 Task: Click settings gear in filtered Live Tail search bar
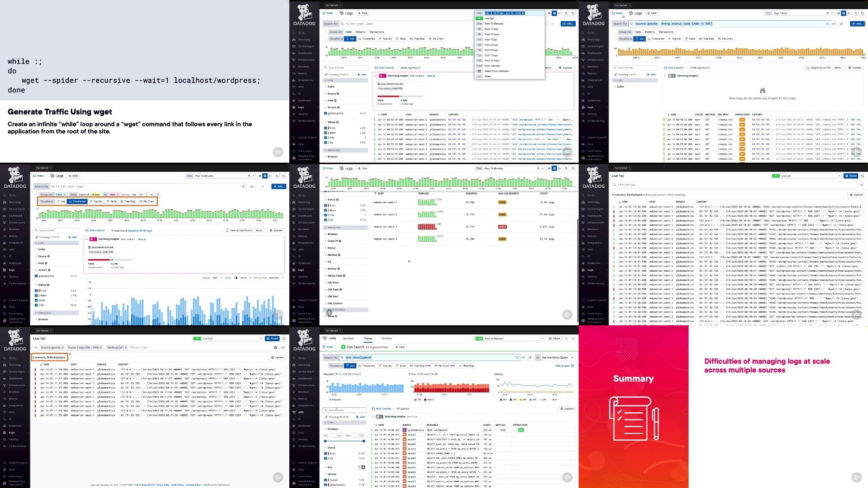(x=276, y=348)
